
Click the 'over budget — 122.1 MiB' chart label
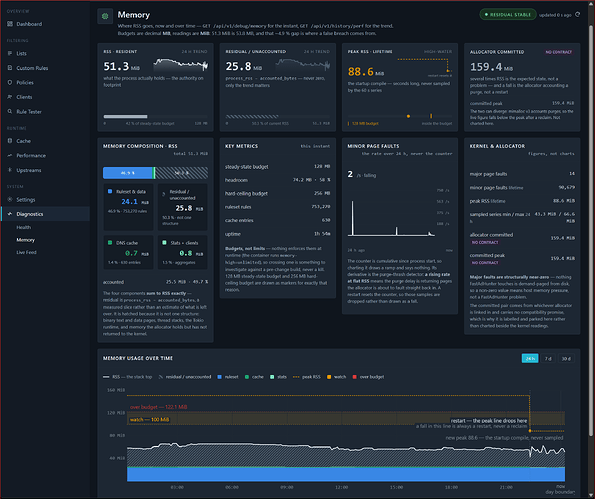[x=158, y=407]
